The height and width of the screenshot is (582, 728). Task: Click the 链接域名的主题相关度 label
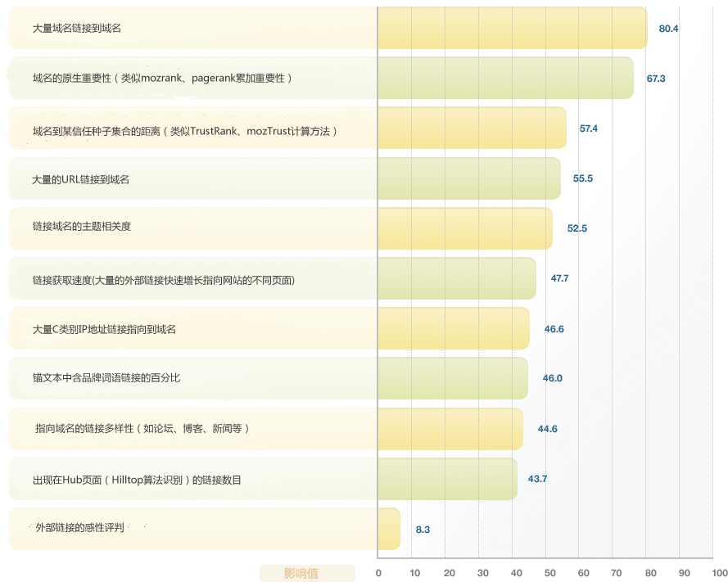(82, 227)
